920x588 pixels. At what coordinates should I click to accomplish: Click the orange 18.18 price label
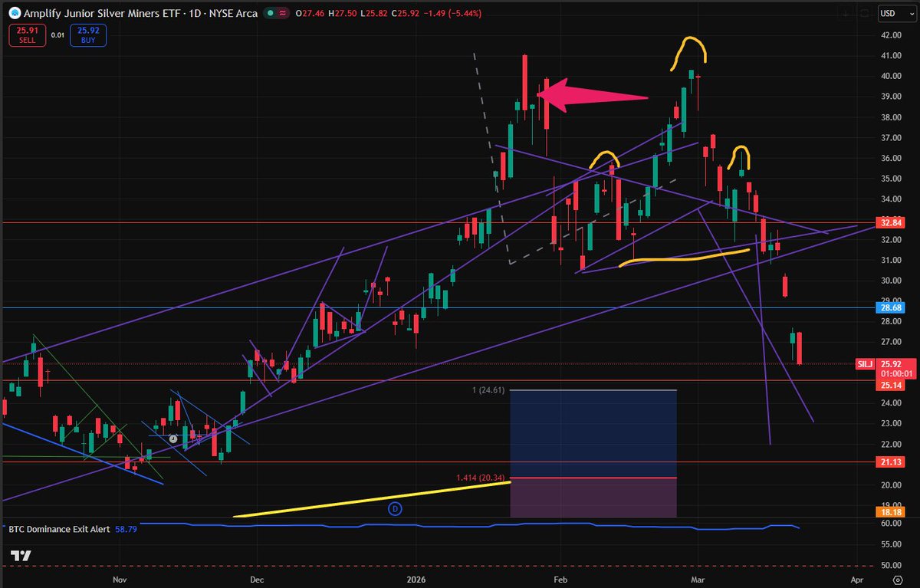pos(890,511)
